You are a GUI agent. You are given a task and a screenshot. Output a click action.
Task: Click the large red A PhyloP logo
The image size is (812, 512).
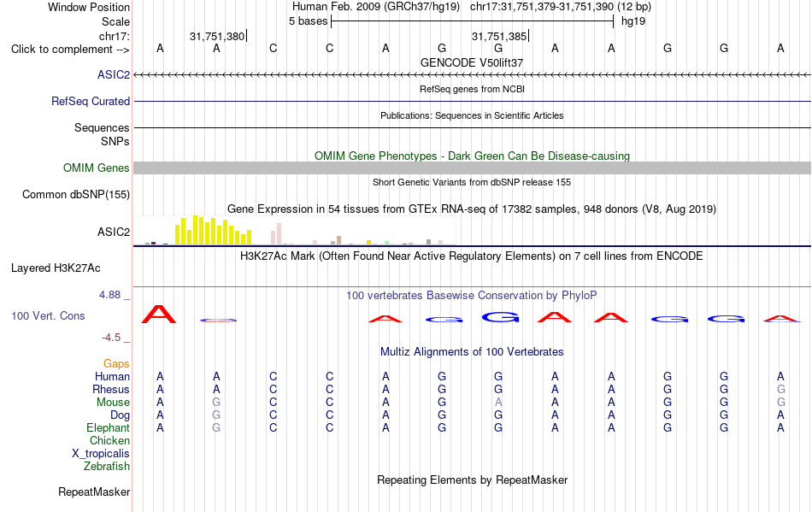click(159, 315)
